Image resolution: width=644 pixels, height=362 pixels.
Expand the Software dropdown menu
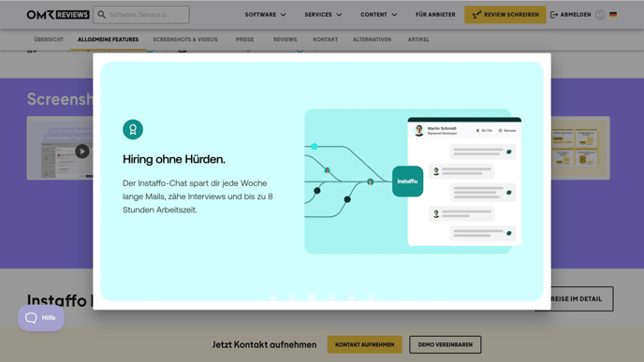click(x=265, y=15)
